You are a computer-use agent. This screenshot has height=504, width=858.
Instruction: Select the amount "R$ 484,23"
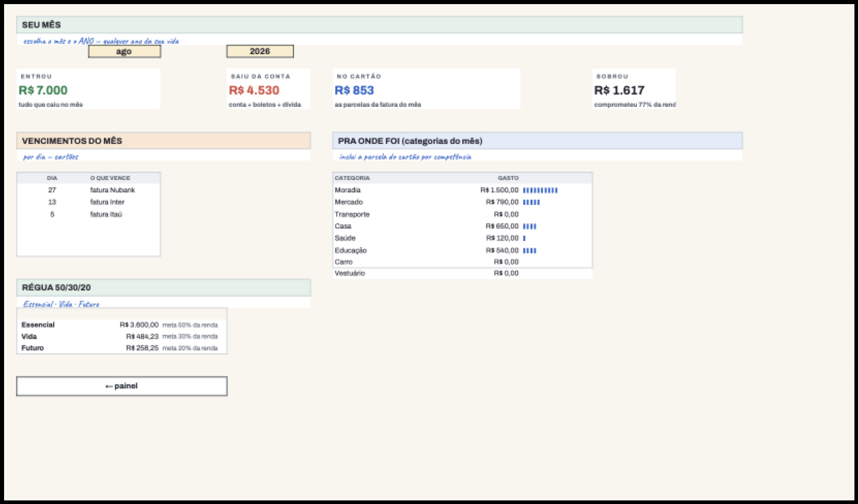click(x=142, y=336)
